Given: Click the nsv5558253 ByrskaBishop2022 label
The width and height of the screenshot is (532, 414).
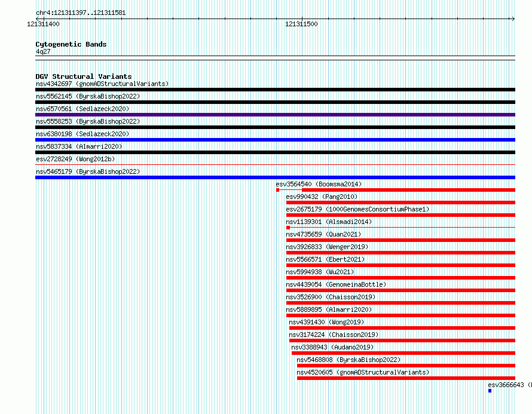Looking at the screenshot, I should 88,121.
